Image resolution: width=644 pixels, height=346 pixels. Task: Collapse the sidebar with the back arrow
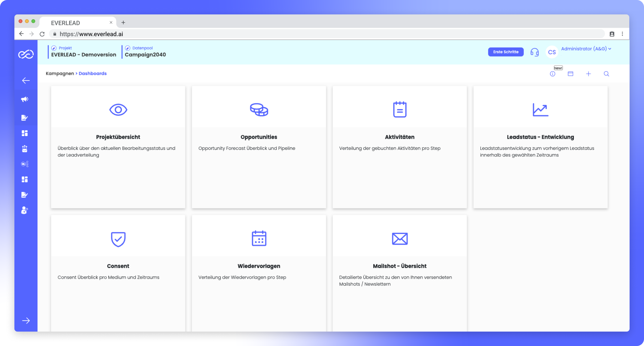point(26,80)
